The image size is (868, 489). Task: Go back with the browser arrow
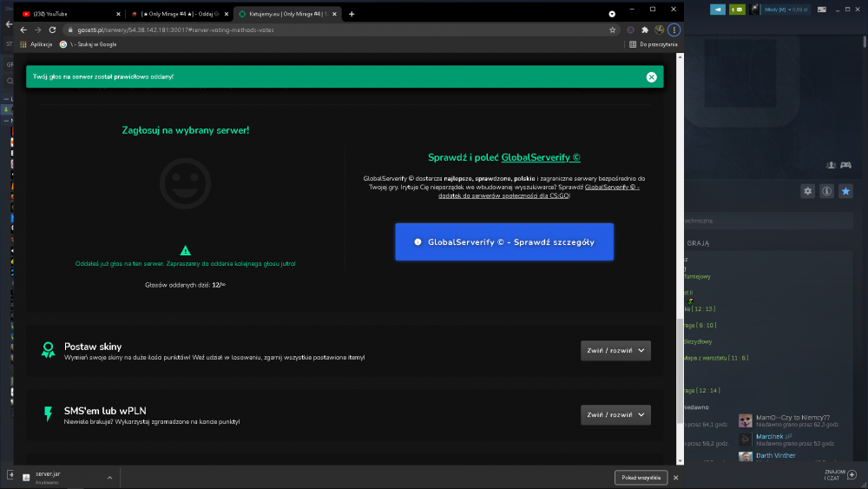23,30
